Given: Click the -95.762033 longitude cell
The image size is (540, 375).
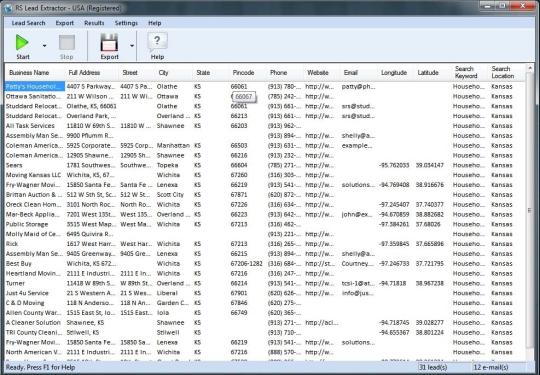Looking at the screenshot, I should [x=394, y=165].
